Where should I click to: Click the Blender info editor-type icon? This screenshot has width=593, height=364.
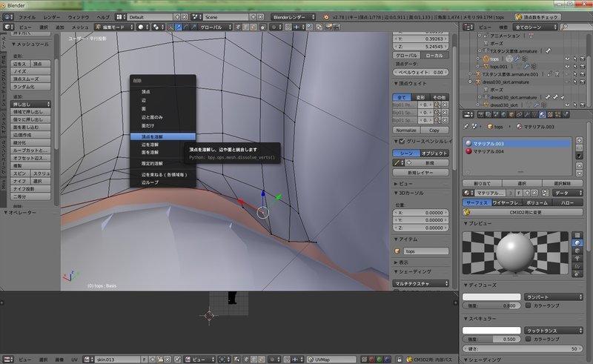click(x=8, y=17)
